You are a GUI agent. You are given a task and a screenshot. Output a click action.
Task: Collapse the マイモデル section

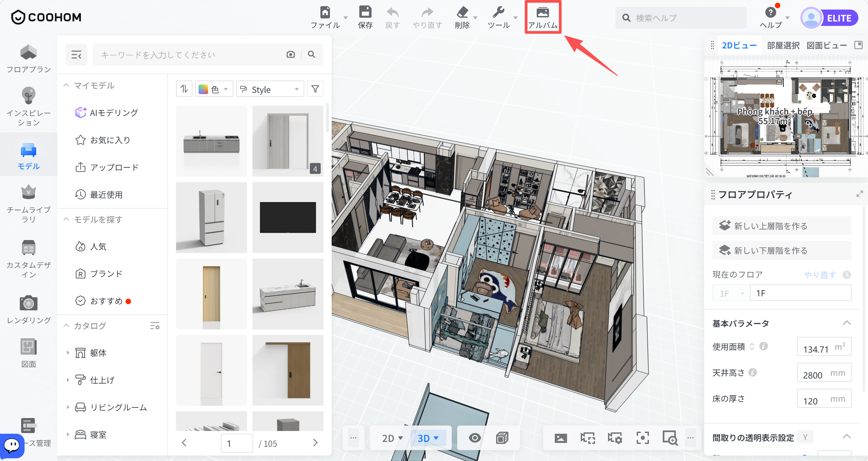66,86
